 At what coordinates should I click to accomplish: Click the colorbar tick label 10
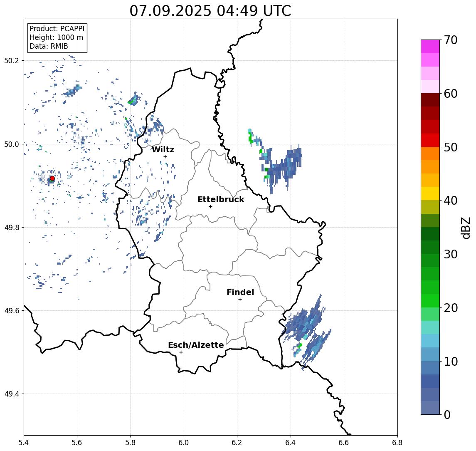[451, 362]
